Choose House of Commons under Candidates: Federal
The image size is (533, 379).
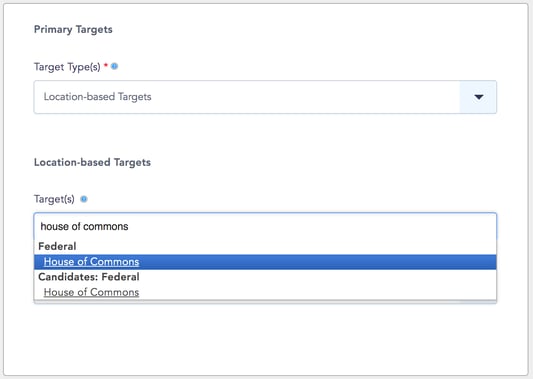pos(91,292)
